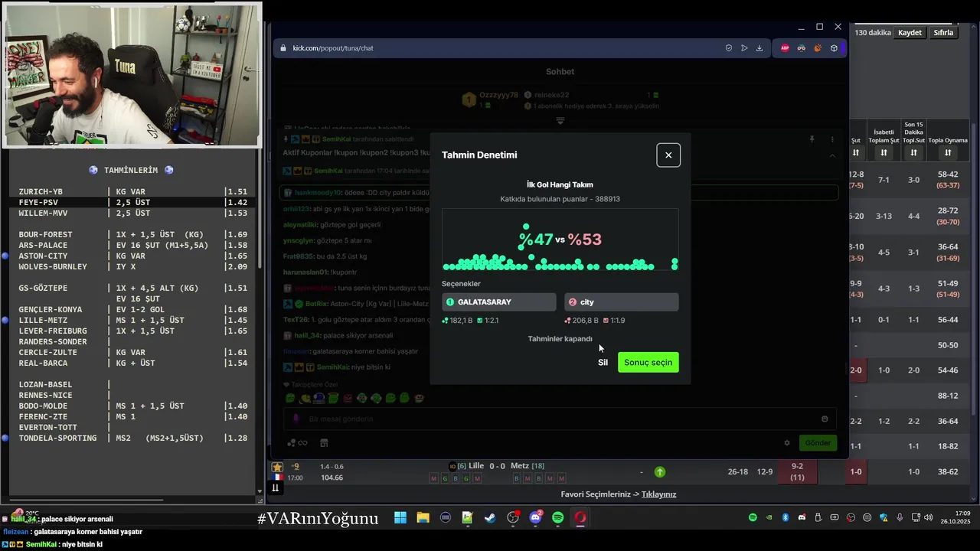The height and width of the screenshot is (551, 980).
Task: Click the sort arrows button under the French flag
Action: [x=276, y=487]
